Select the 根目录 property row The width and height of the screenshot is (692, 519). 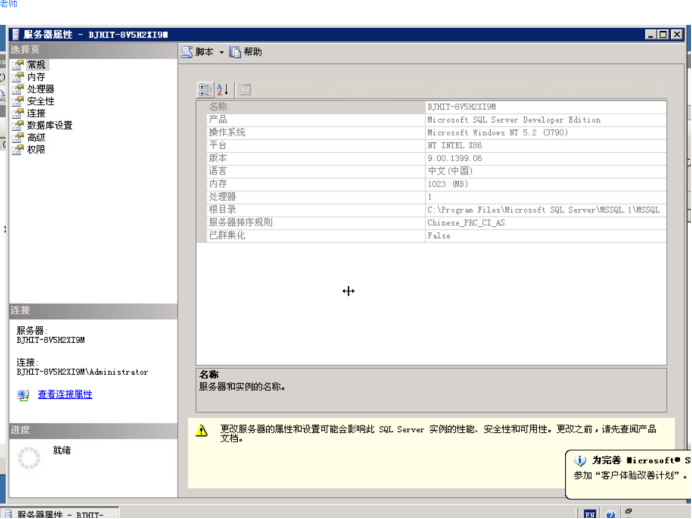click(431, 210)
